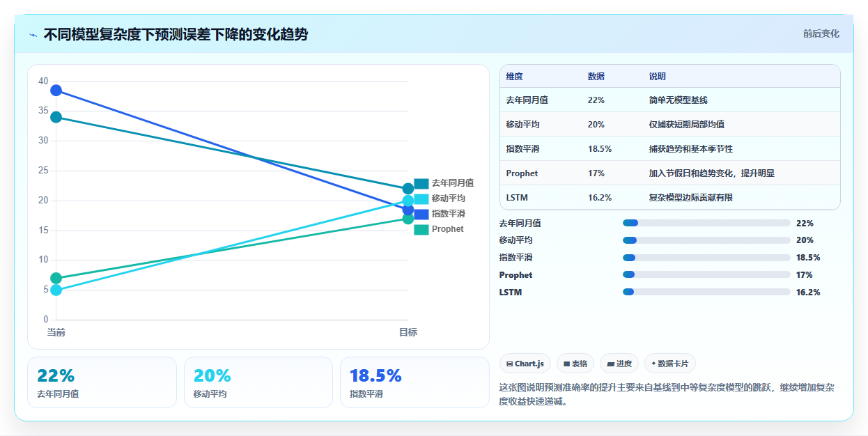The image size is (868, 436).
Task: Click the trend icon beside the chart title
Action: pos(33,35)
